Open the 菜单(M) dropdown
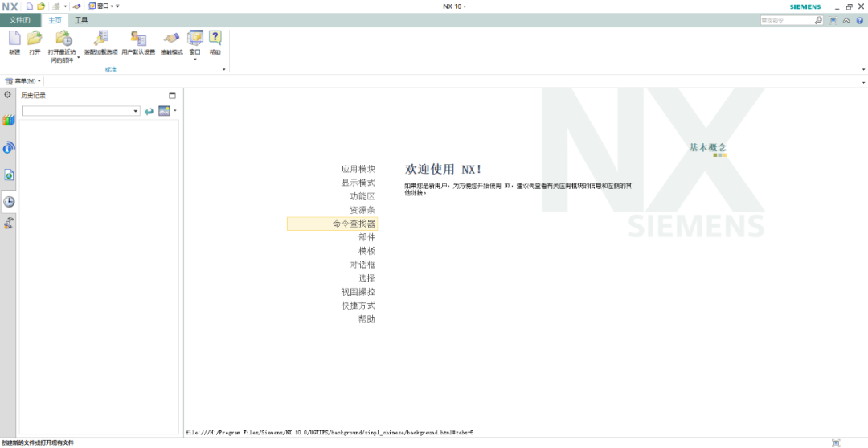This screenshot has width=868, height=448. point(23,81)
